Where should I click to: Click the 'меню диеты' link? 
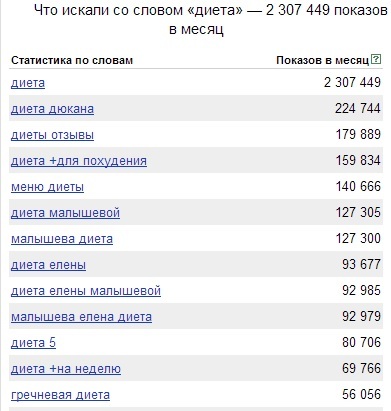tap(47, 187)
